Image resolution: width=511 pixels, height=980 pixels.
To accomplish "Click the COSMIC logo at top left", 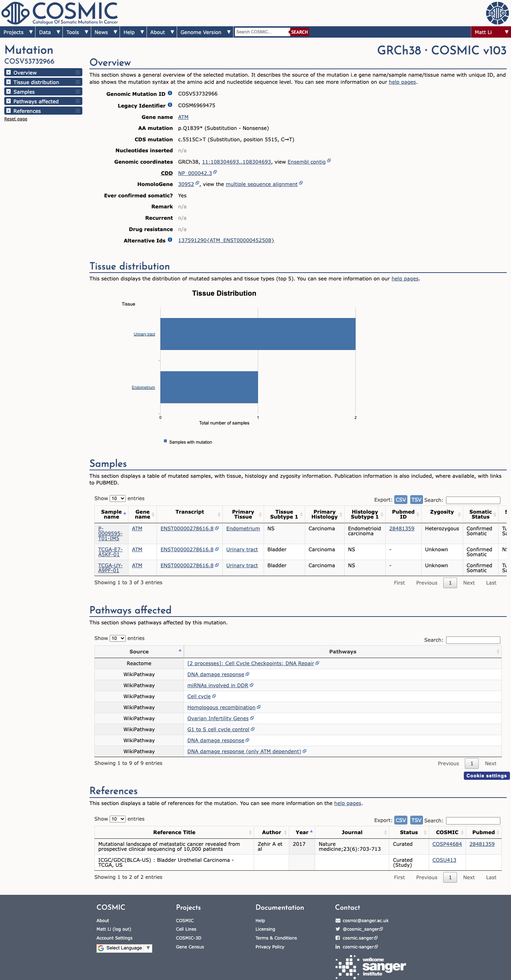I will [x=60, y=13].
